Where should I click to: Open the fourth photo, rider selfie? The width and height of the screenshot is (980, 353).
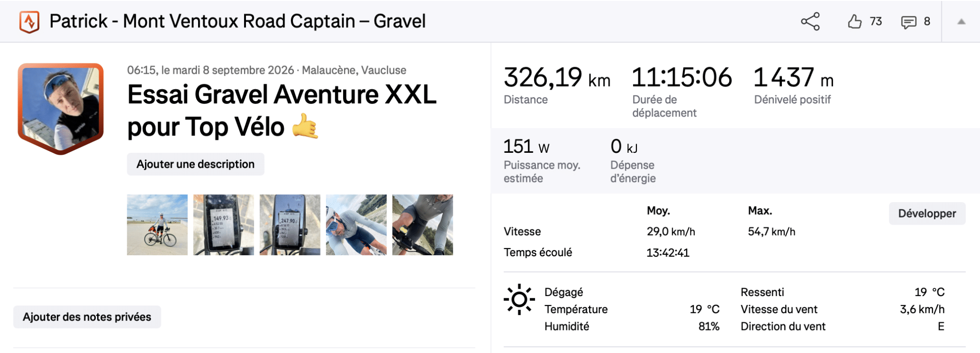pos(356,225)
